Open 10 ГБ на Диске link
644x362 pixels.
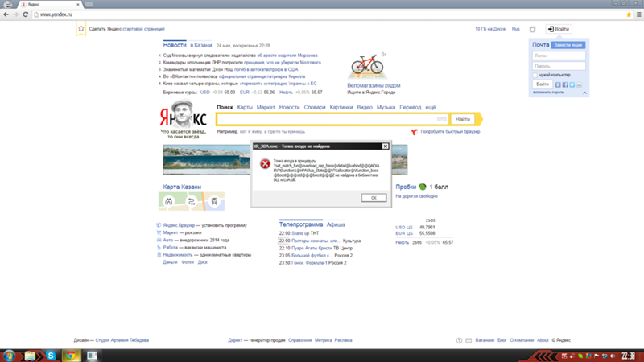[490, 29]
